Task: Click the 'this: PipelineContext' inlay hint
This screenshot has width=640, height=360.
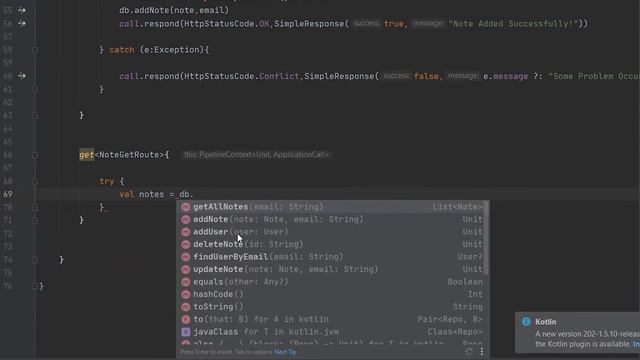Action: tap(256, 155)
